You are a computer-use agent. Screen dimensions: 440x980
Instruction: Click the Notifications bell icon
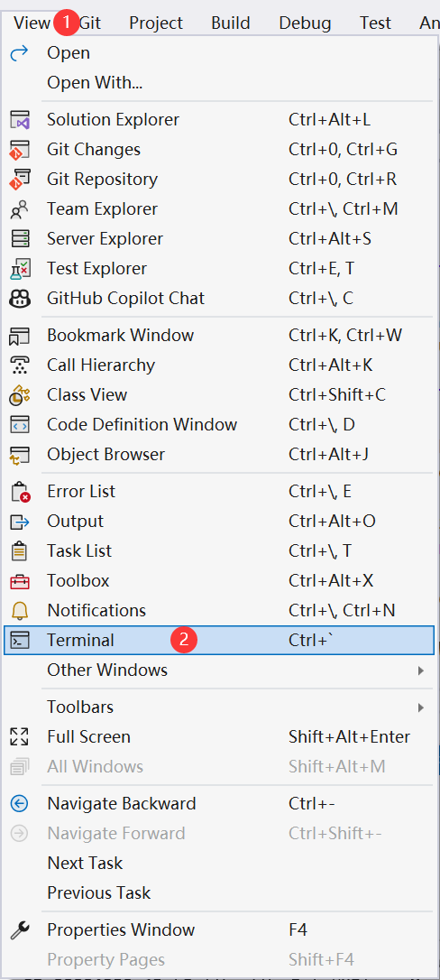pyautogui.click(x=20, y=610)
